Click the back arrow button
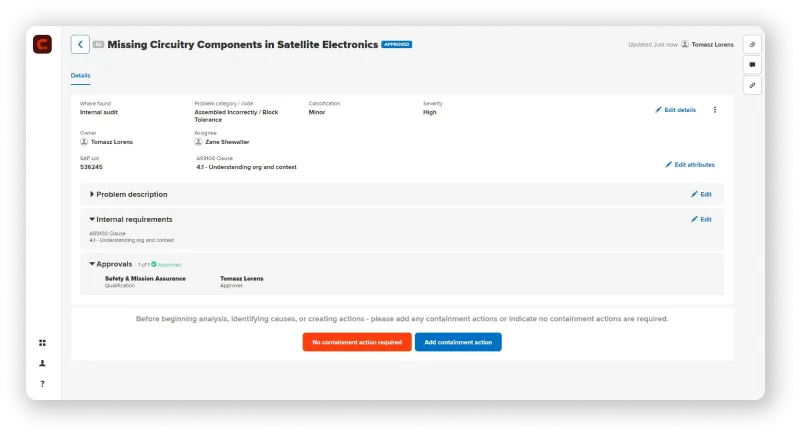Viewport: 799px width, 434px height. 80,44
